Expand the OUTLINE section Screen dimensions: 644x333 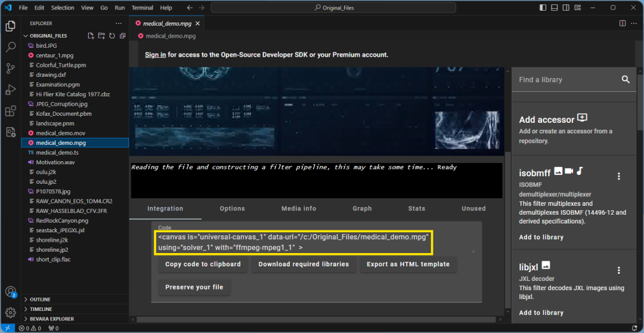75,299
